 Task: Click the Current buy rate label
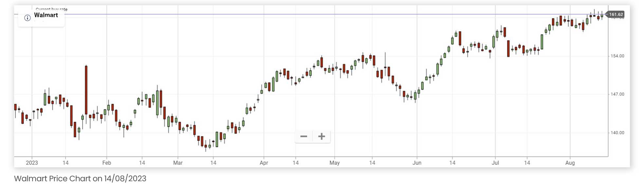[51, 9]
